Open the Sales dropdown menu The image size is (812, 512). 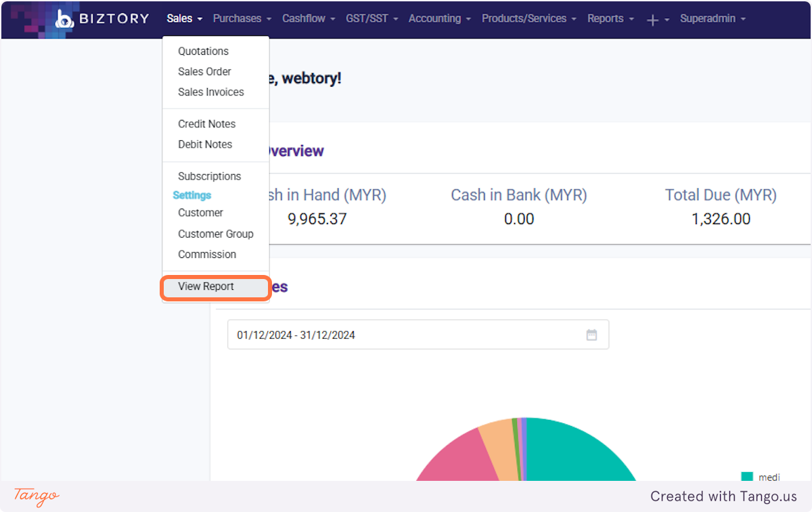coord(185,18)
